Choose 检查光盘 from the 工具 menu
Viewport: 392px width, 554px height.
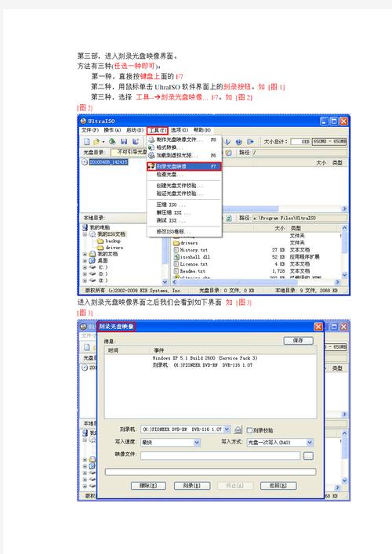point(184,175)
